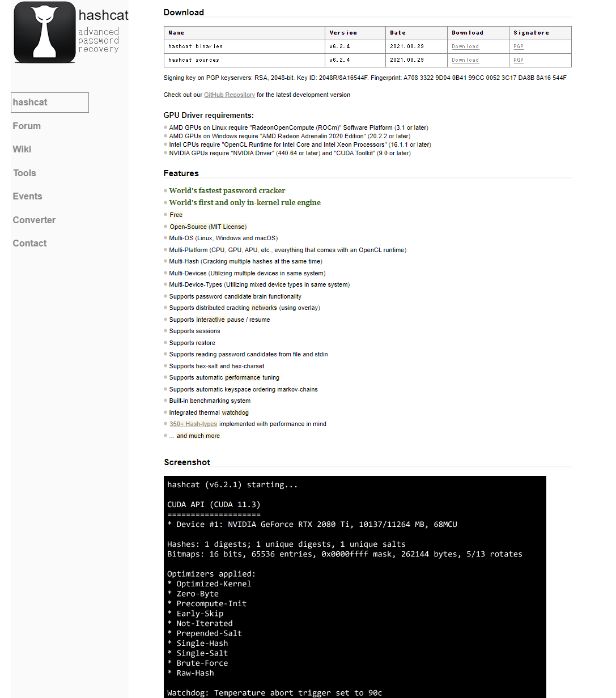Image resolution: width=616 pixels, height=698 pixels.
Task: Click the hashcat cat logo image
Action: pos(45,32)
